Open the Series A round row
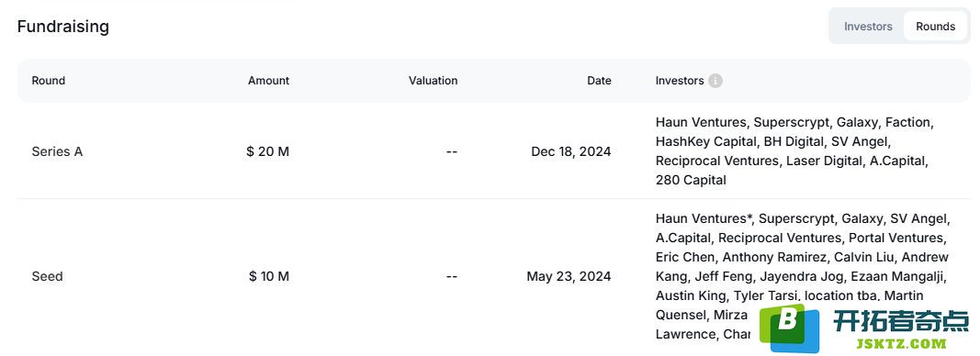Screen dimensions: 980x356 [x=494, y=151]
